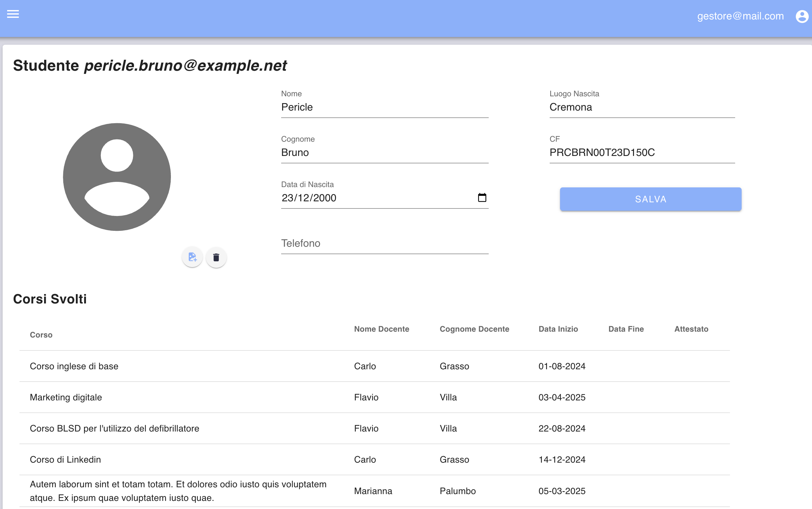Delete profile photo with trash icon
Viewport: 812px width, 509px height.
coord(216,257)
